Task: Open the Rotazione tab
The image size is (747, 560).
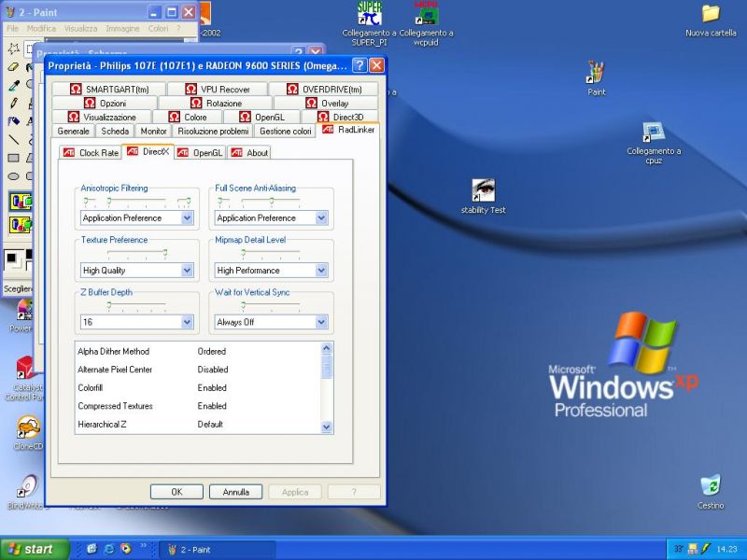Action: point(216,103)
